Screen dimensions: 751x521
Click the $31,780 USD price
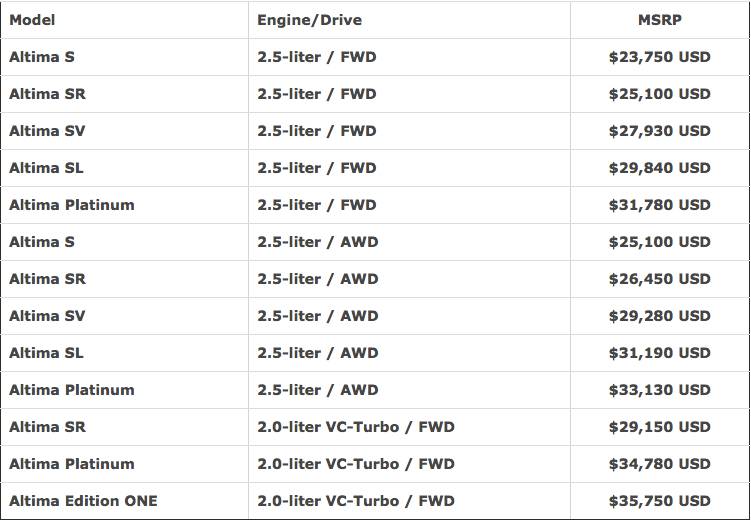659,205
